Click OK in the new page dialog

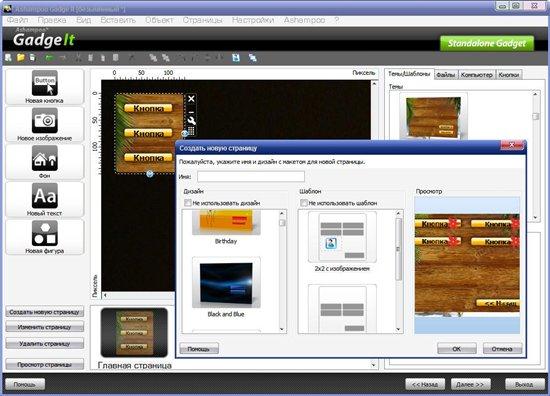tap(457, 349)
